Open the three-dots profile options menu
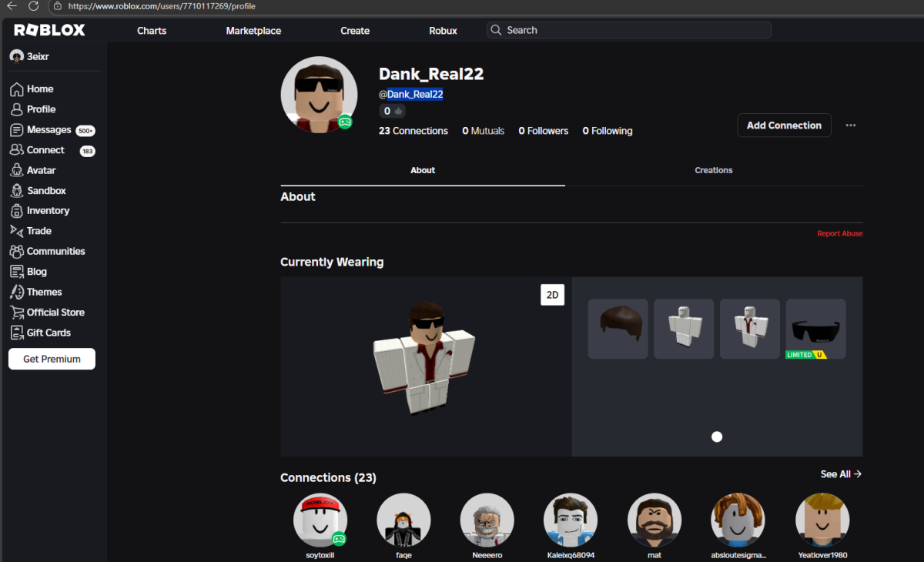The image size is (924, 562). click(851, 125)
